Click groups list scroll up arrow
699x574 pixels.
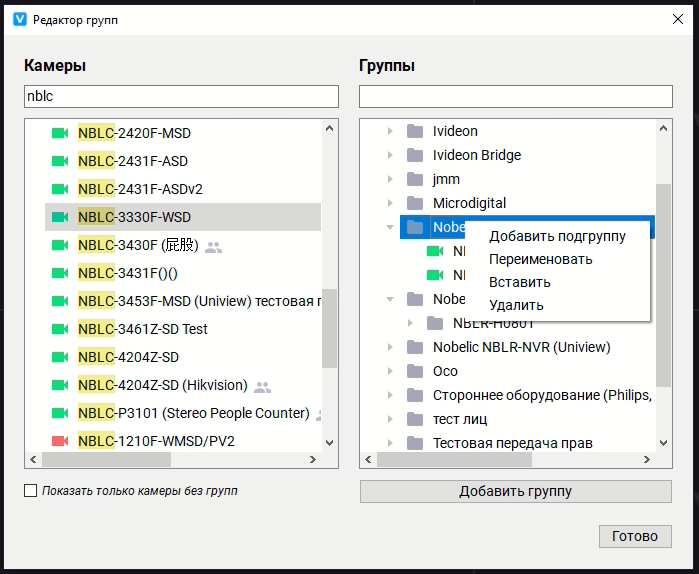click(x=663, y=128)
